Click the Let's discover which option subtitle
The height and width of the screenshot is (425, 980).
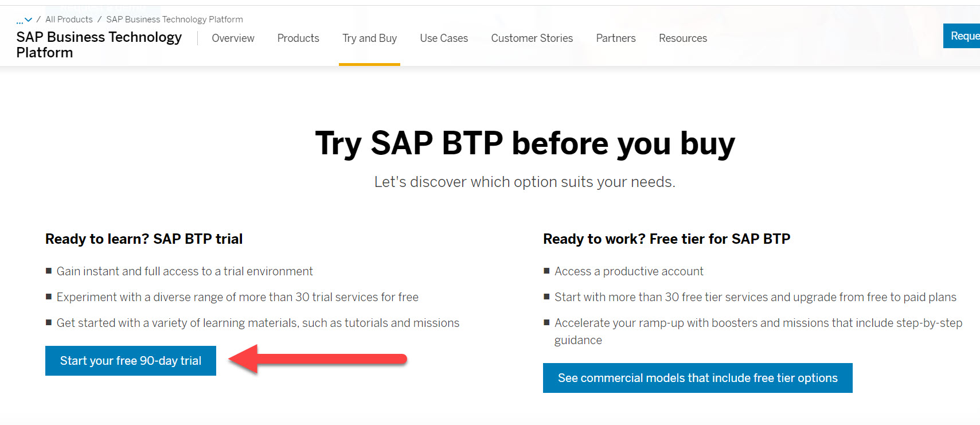click(525, 182)
